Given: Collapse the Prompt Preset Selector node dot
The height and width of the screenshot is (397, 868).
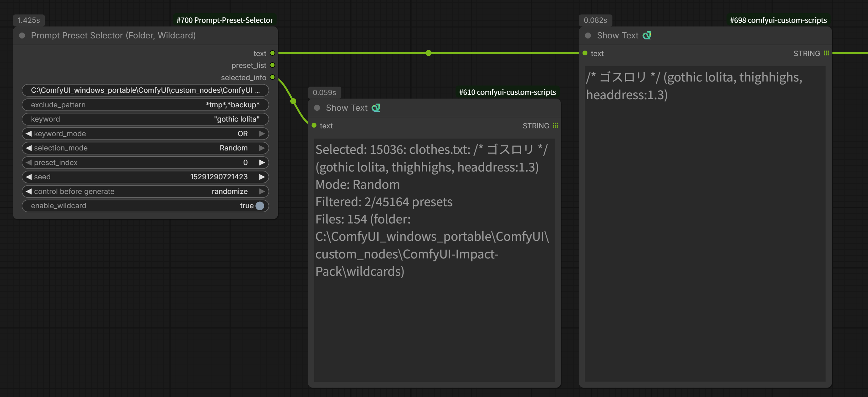Looking at the screenshot, I should point(22,36).
